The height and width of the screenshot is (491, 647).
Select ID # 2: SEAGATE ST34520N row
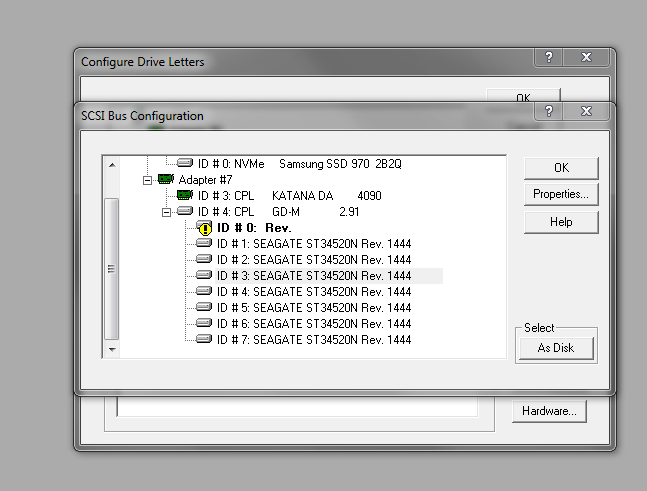[x=314, y=260]
